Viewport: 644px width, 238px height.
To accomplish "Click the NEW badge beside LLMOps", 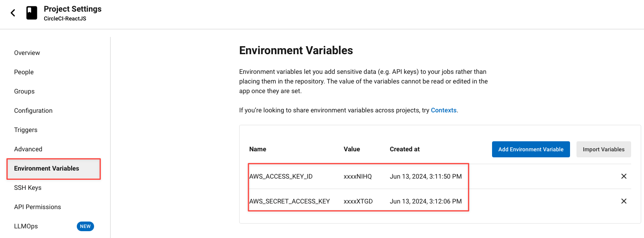I will (85, 226).
